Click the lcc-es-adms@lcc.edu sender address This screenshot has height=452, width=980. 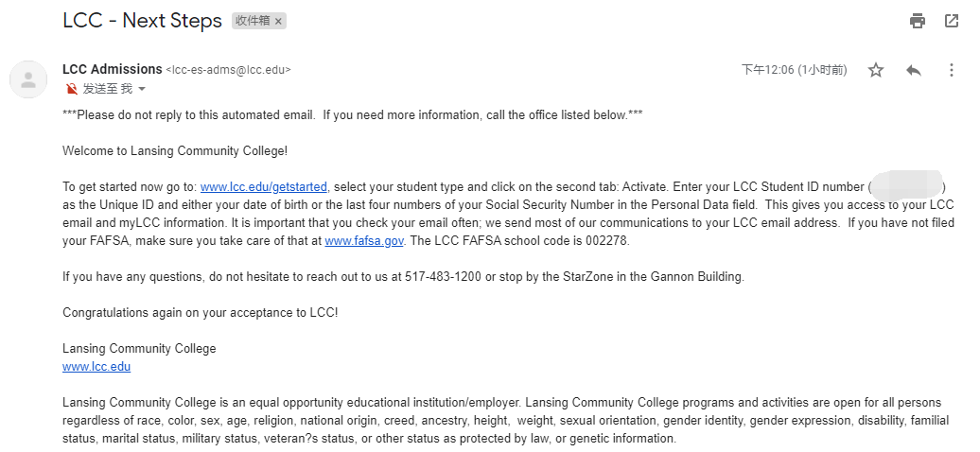[228, 70]
